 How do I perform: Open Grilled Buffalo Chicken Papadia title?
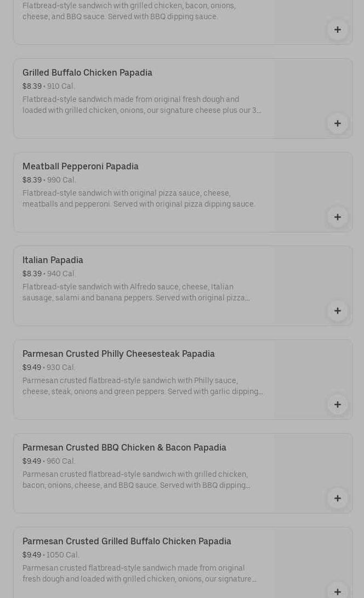click(x=87, y=72)
